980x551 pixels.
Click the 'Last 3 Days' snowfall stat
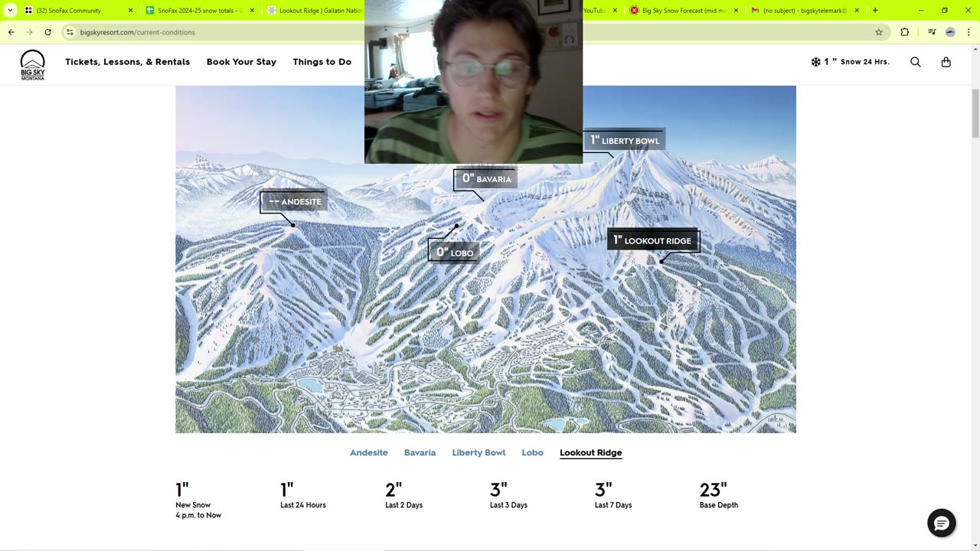(508, 496)
